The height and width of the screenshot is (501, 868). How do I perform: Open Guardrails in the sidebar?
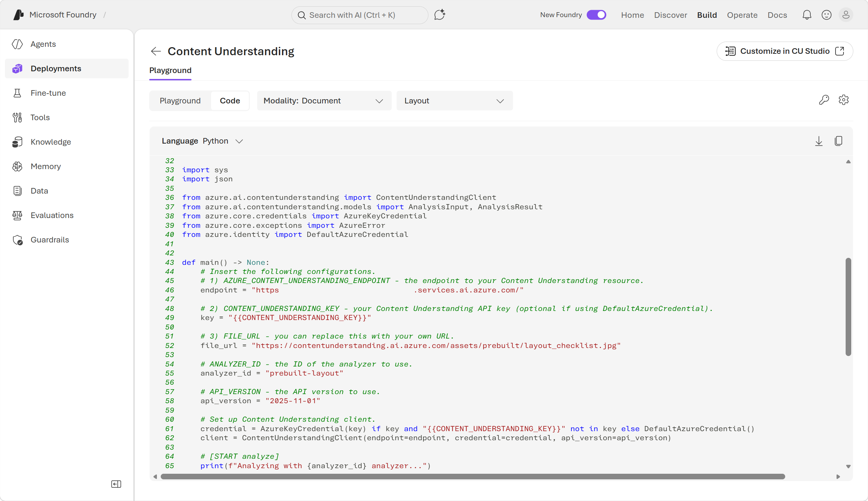(67, 240)
